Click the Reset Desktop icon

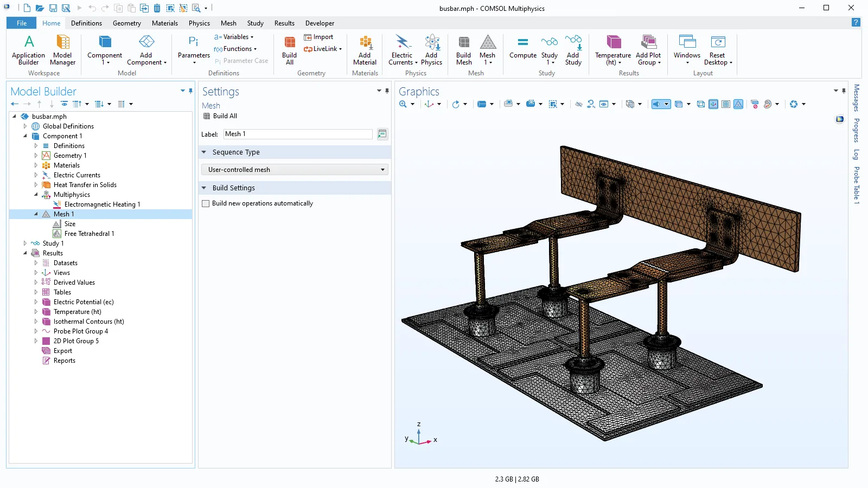tap(717, 50)
